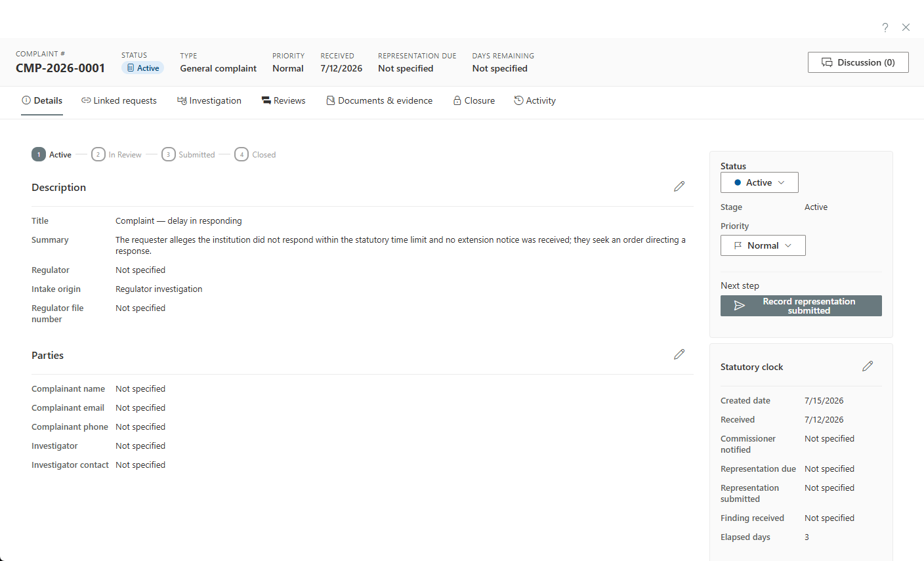Image resolution: width=924 pixels, height=561 pixels.
Task: Click Commissioner notified Not specified value
Action: (x=829, y=439)
